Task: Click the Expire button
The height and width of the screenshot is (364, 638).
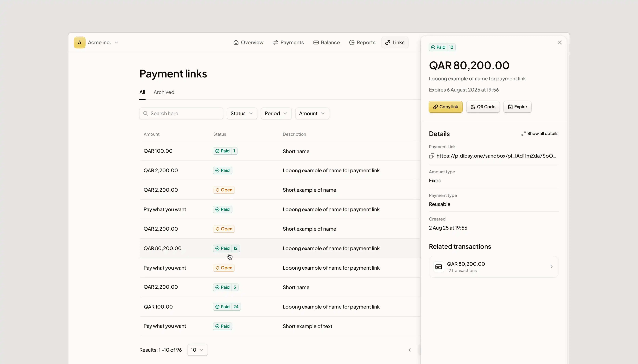Action: (517, 107)
